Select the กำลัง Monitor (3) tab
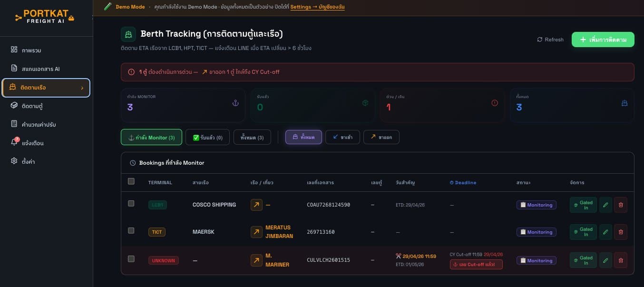Screen dimensions: 644x287 tap(151, 137)
